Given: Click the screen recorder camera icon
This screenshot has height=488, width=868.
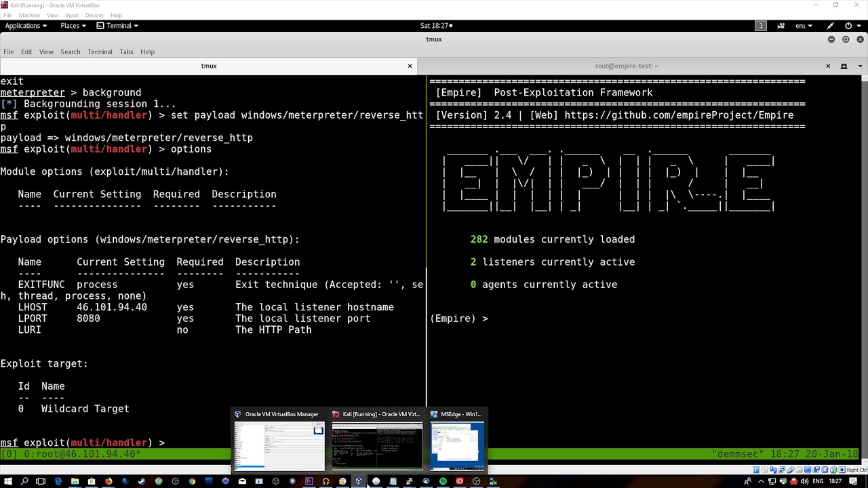Looking at the screenshot, I should click(781, 26).
